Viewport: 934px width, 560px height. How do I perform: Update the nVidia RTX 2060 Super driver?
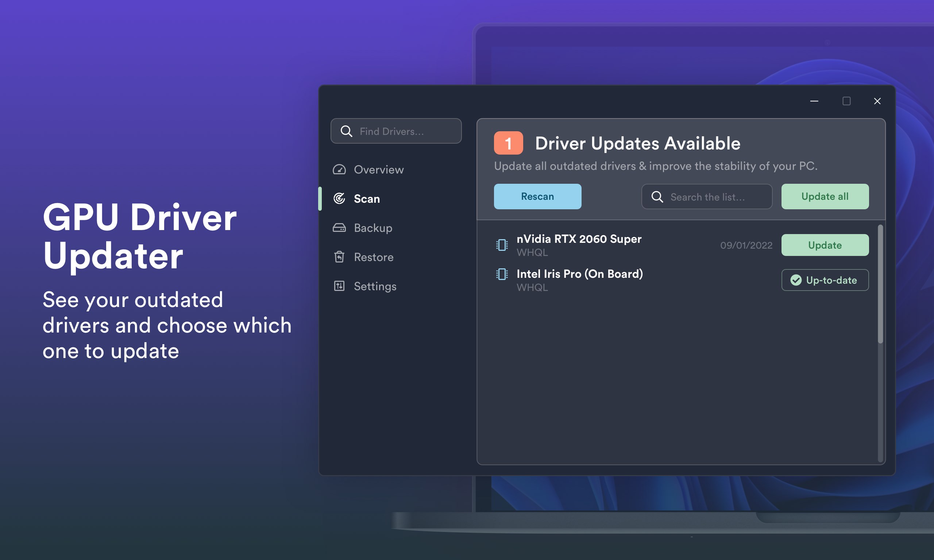(825, 245)
